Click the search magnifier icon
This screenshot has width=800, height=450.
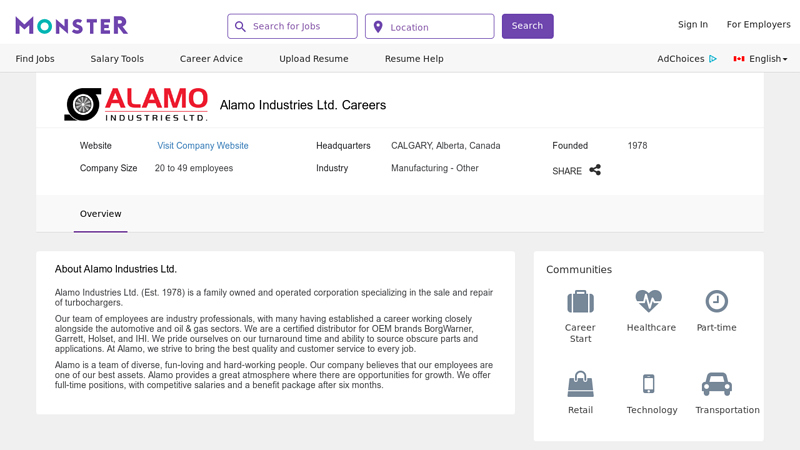pyautogui.click(x=240, y=27)
